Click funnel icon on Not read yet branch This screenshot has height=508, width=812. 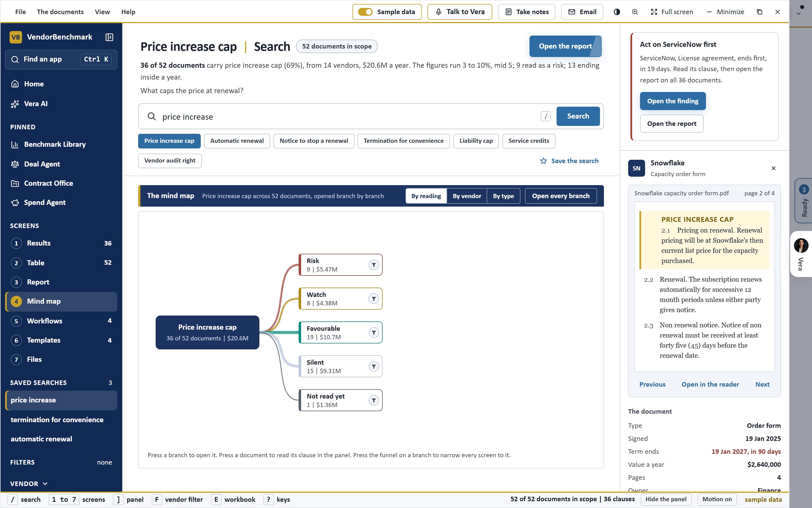[x=374, y=400]
